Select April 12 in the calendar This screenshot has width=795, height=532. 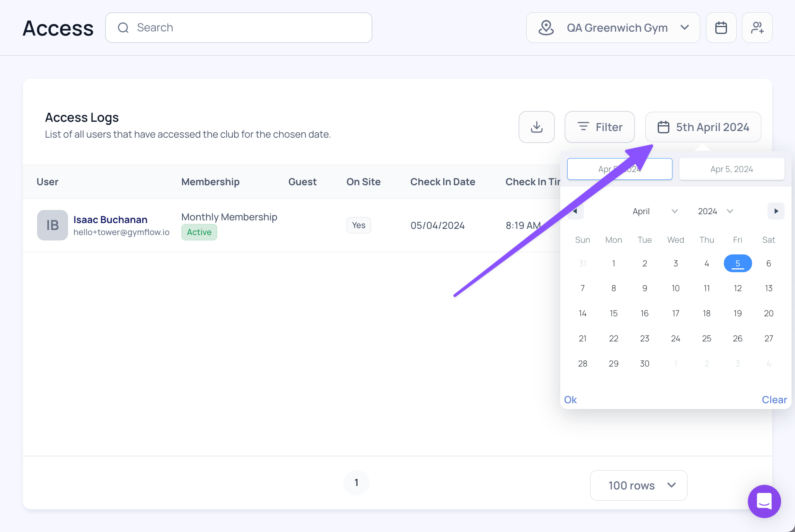[737, 288]
